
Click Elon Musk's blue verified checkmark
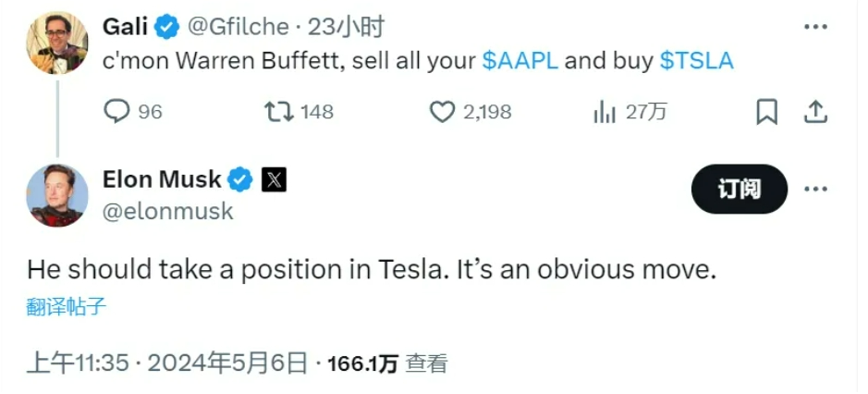click(240, 179)
